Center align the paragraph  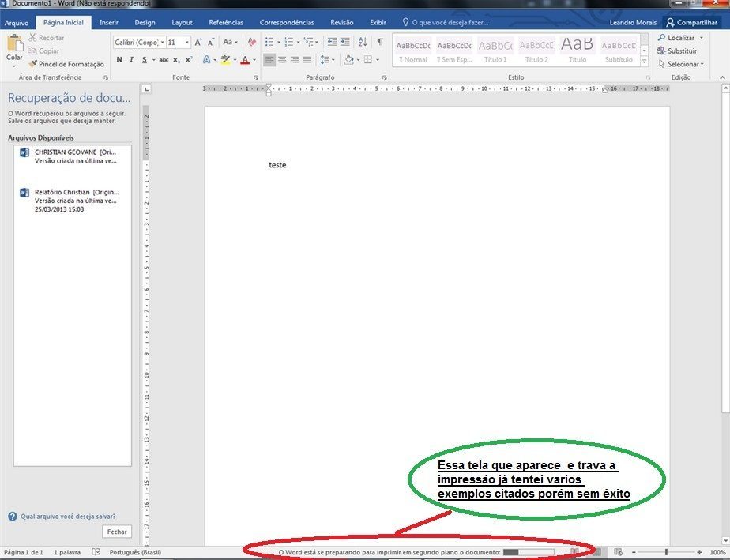(282, 59)
